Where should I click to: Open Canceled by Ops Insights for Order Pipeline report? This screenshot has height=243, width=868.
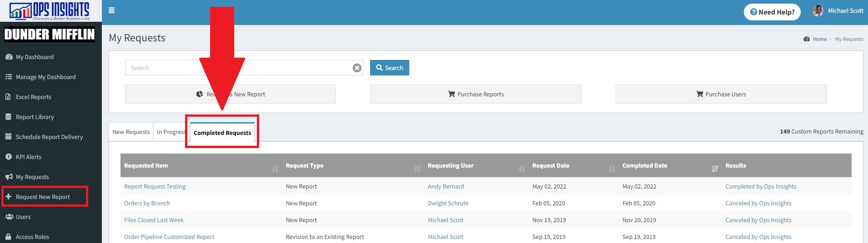758,237
